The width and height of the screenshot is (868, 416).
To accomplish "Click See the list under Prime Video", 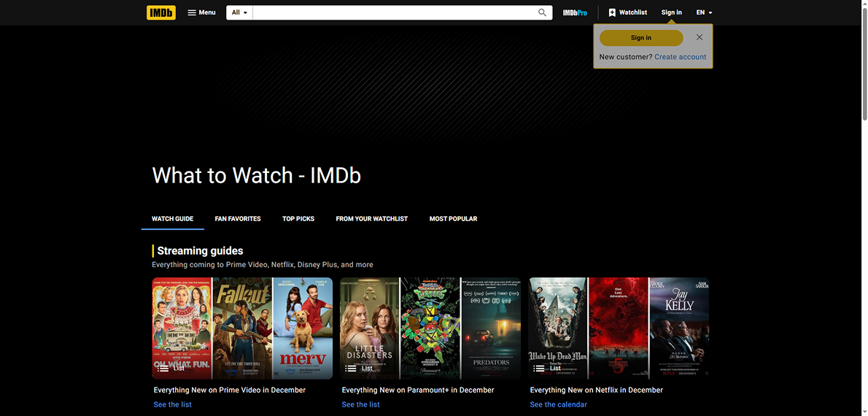I will [x=173, y=404].
